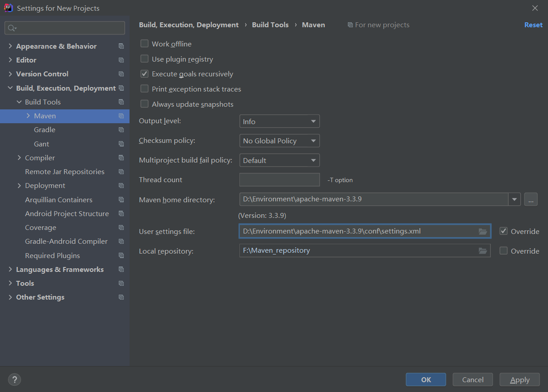Click the Thread count input field

280,179
